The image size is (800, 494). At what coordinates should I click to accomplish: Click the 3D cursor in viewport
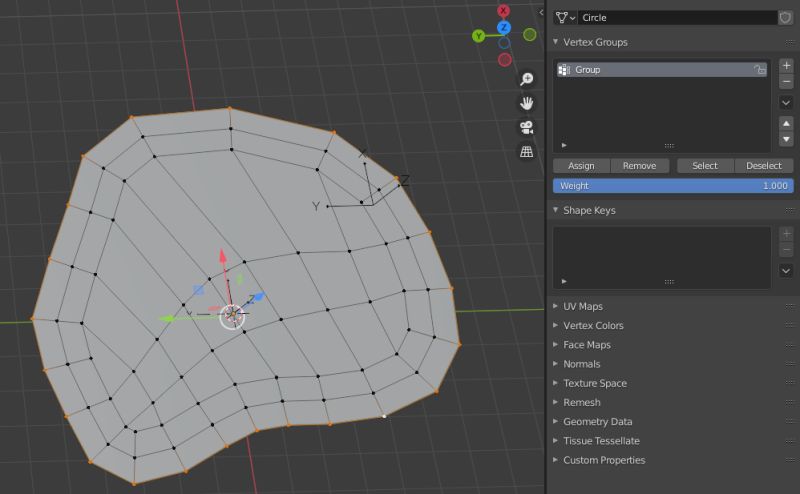(233, 316)
